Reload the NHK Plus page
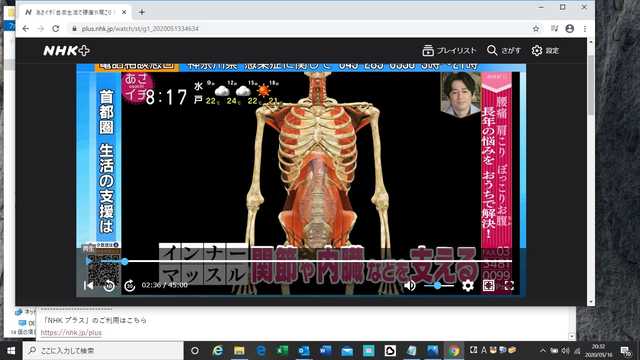Viewport: 640px width, 360px height. click(x=56, y=29)
